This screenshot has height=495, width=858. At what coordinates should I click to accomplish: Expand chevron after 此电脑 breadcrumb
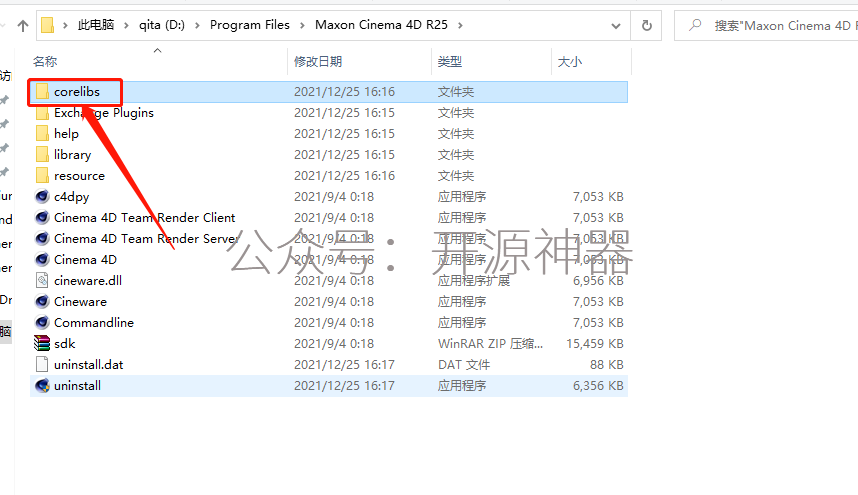pos(126,26)
